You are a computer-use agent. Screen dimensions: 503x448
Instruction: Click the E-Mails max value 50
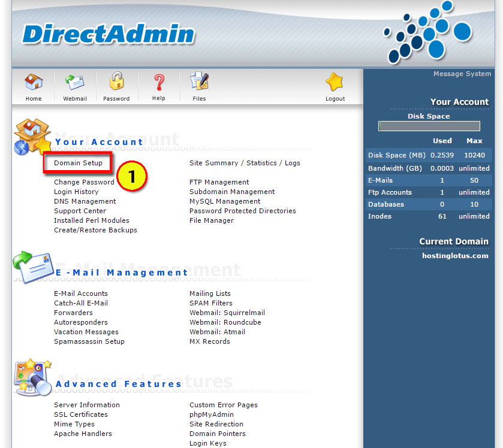point(474,180)
